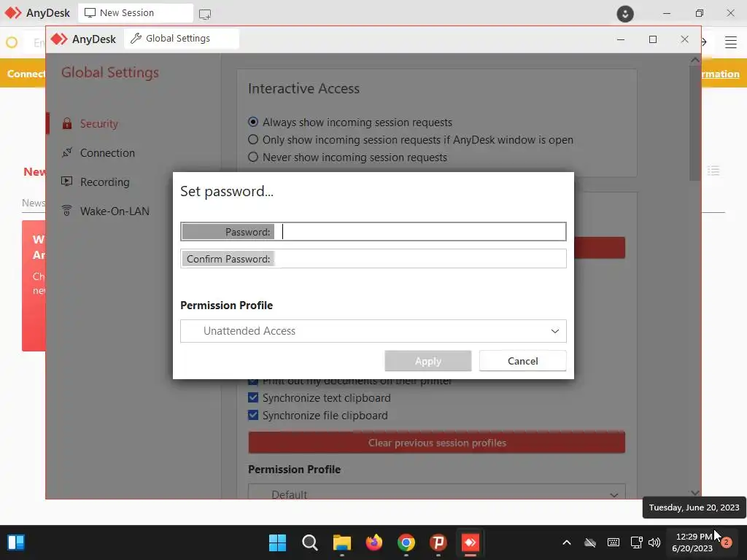Image resolution: width=747 pixels, height=560 pixels.
Task: Click the wrench icon on the Global Settings tab
Action: (x=136, y=39)
